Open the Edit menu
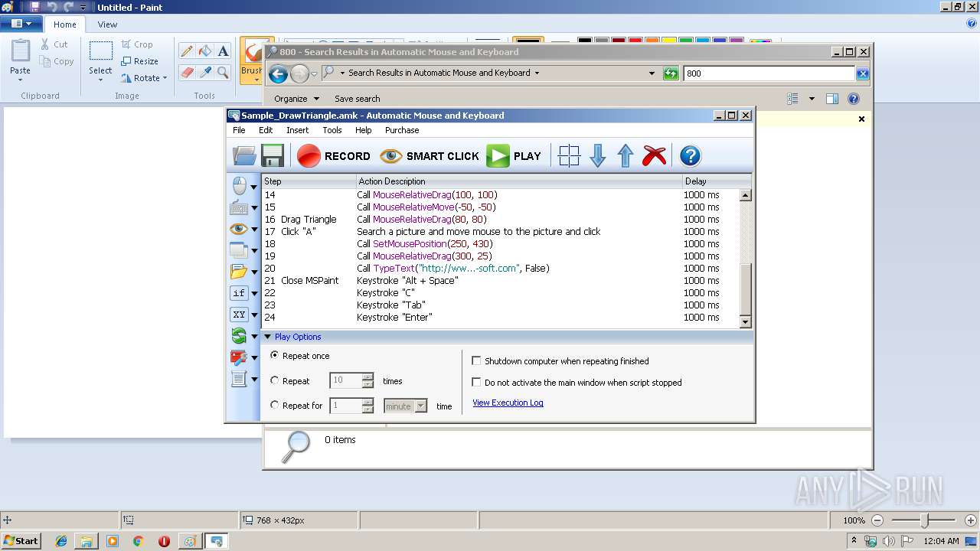This screenshot has height=551, width=980. click(x=266, y=130)
